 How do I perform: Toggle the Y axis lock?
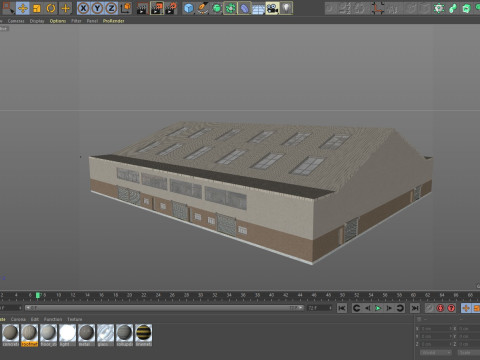tap(97, 8)
